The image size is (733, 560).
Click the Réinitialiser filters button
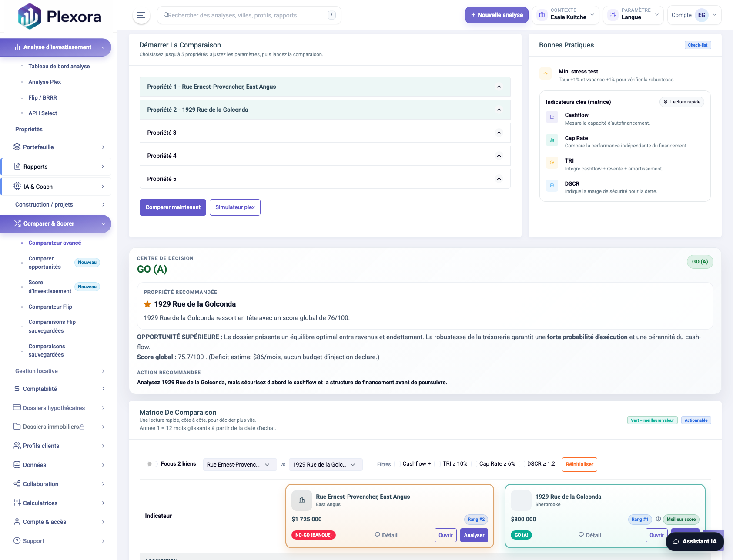(579, 464)
